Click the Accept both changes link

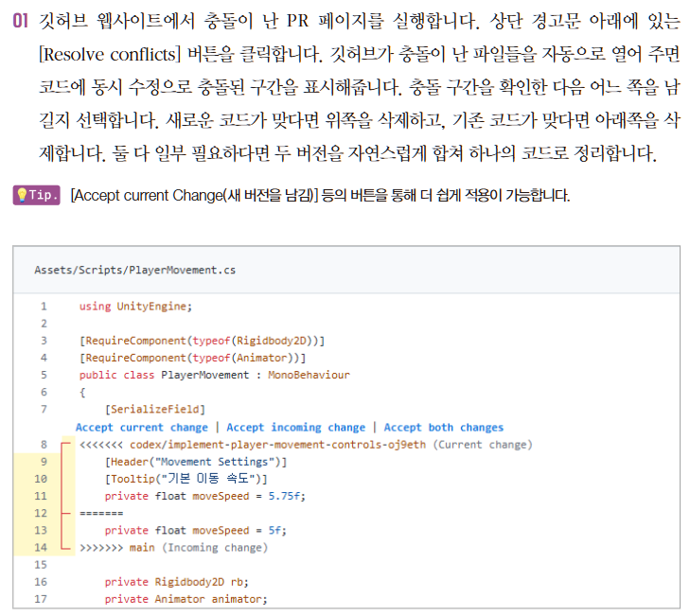pyautogui.click(x=444, y=428)
